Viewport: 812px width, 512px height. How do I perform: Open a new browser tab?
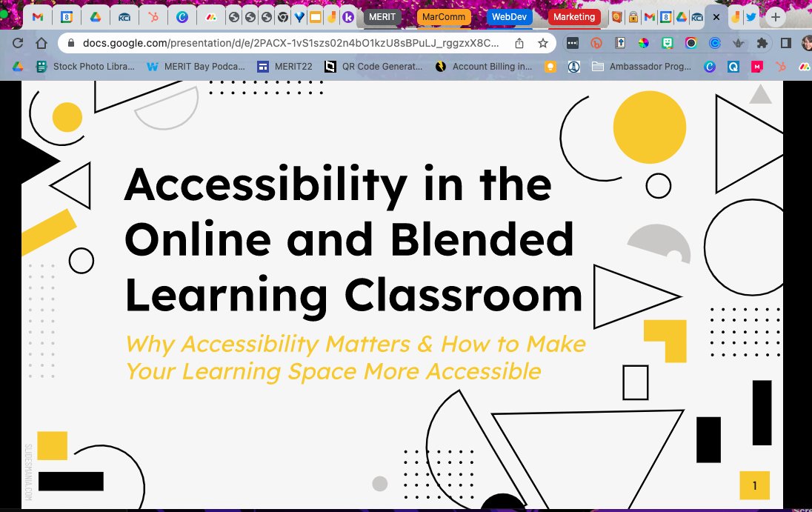775,17
